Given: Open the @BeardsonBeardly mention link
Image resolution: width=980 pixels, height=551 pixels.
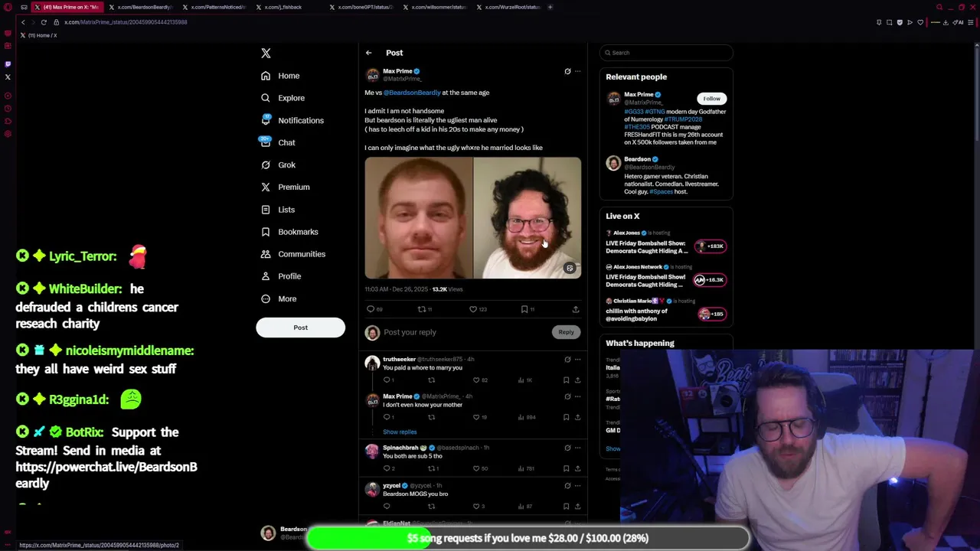Looking at the screenshot, I should [x=412, y=93].
